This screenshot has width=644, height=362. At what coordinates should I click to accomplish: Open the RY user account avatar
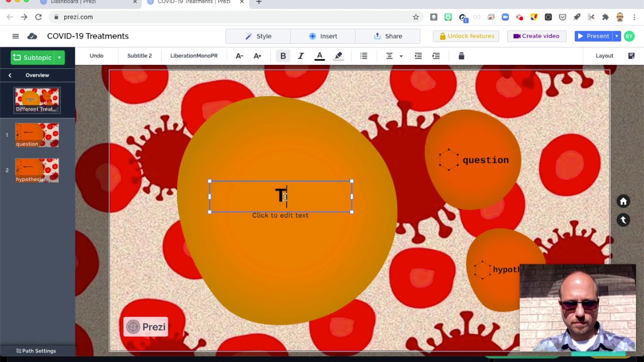(629, 36)
